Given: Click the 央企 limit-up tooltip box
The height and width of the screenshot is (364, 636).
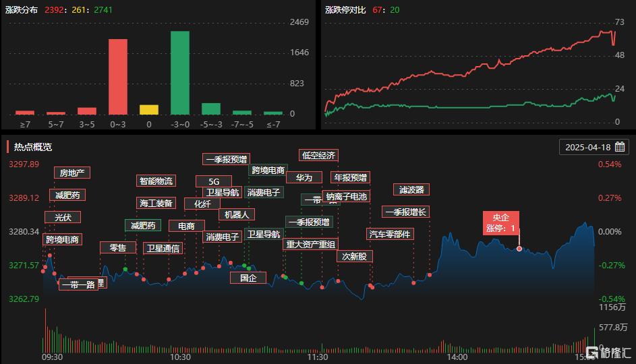Looking at the screenshot, I should [x=500, y=222].
